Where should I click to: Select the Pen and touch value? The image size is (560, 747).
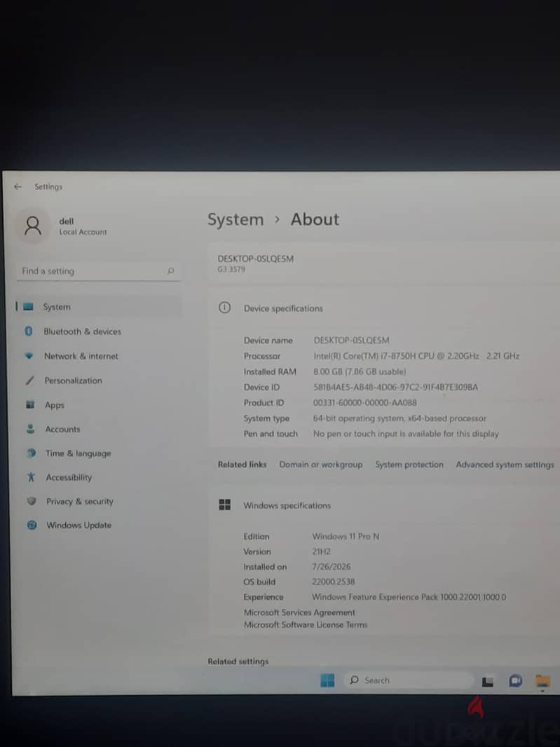coord(406,434)
